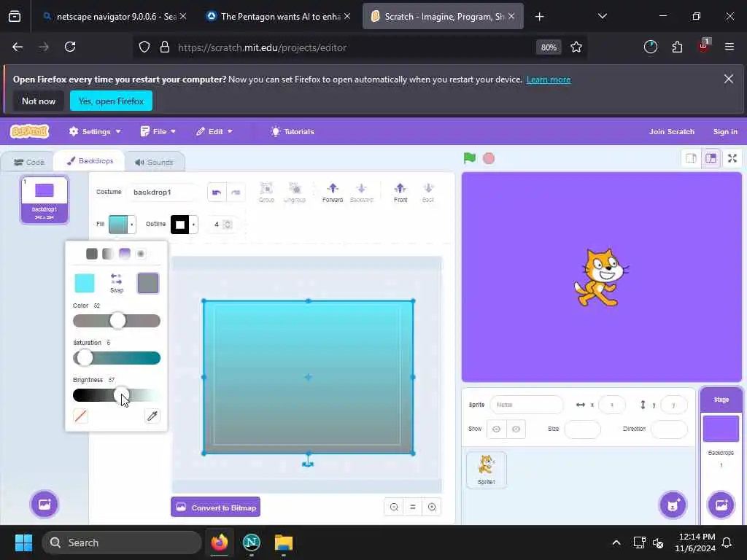Select backdrop1 thumbnail in costume list
This screenshot has width=747, height=560.
click(x=44, y=200)
